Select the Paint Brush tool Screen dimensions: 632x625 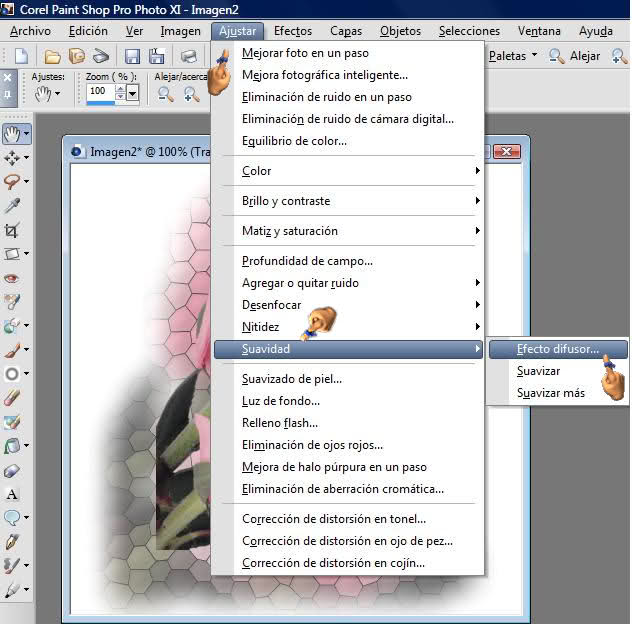click(x=12, y=350)
